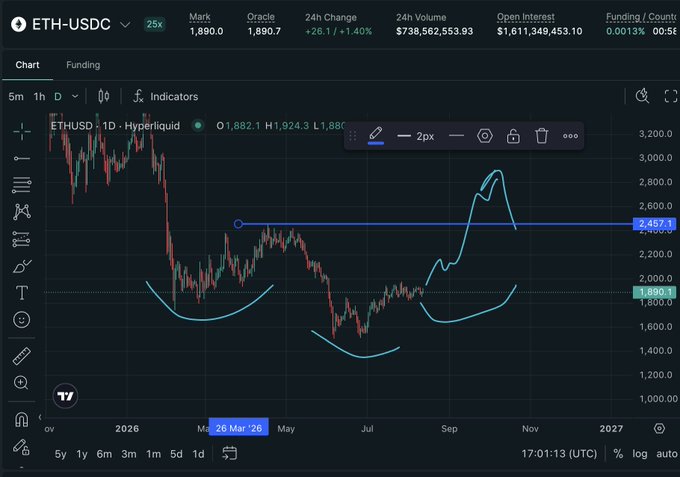680x477 pixels.
Task: Click the 24h Volume value
Action: point(435,31)
